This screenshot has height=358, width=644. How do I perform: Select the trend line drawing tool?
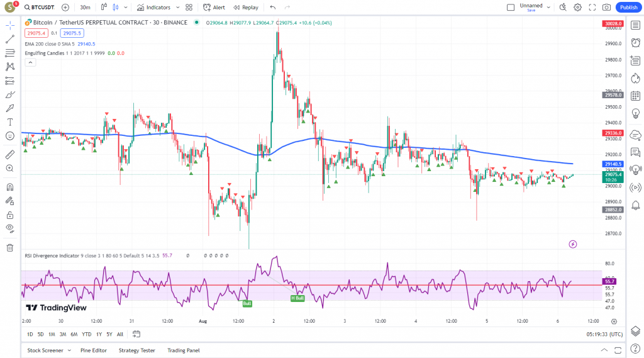tap(10, 39)
